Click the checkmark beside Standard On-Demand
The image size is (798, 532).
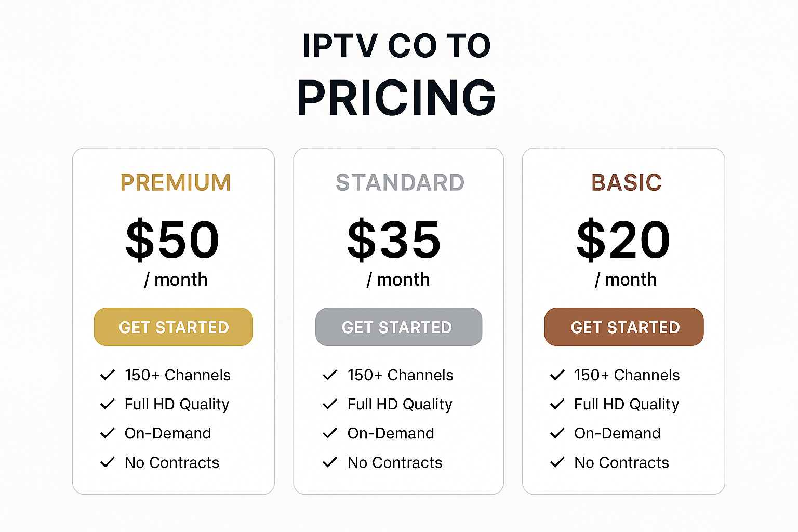[330, 433]
